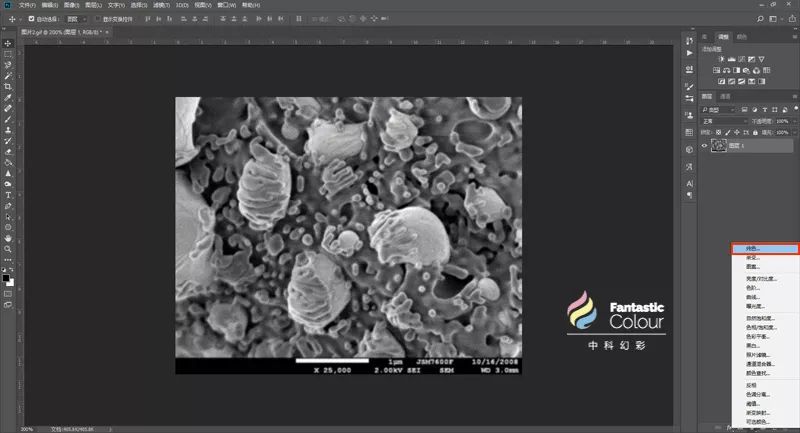800x433 pixels.
Task: Select the Hand tool
Action: coord(8,238)
